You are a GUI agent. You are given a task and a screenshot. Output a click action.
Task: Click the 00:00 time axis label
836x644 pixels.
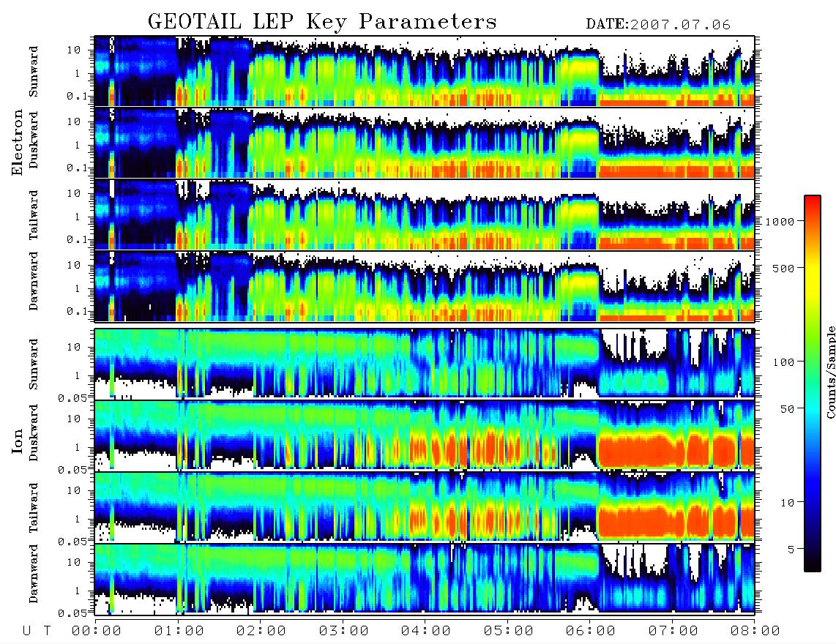[97, 631]
